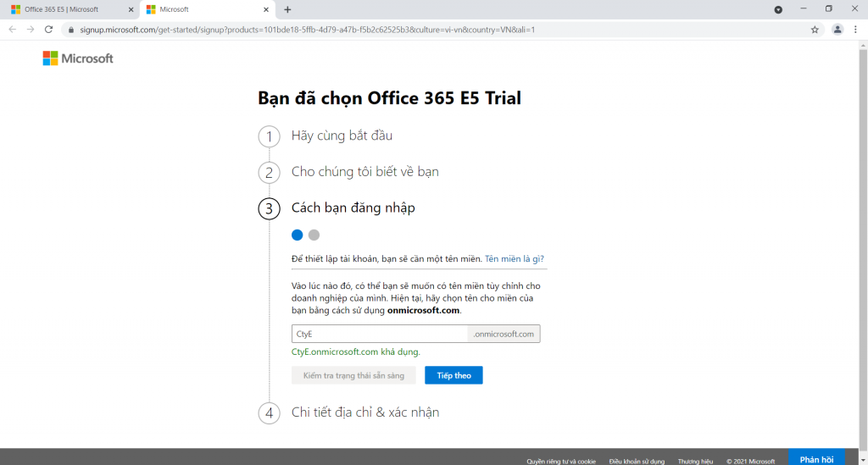Click the page vertical scrollbar
This screenshot has width=868, height=465.
[x=863, y=252]
